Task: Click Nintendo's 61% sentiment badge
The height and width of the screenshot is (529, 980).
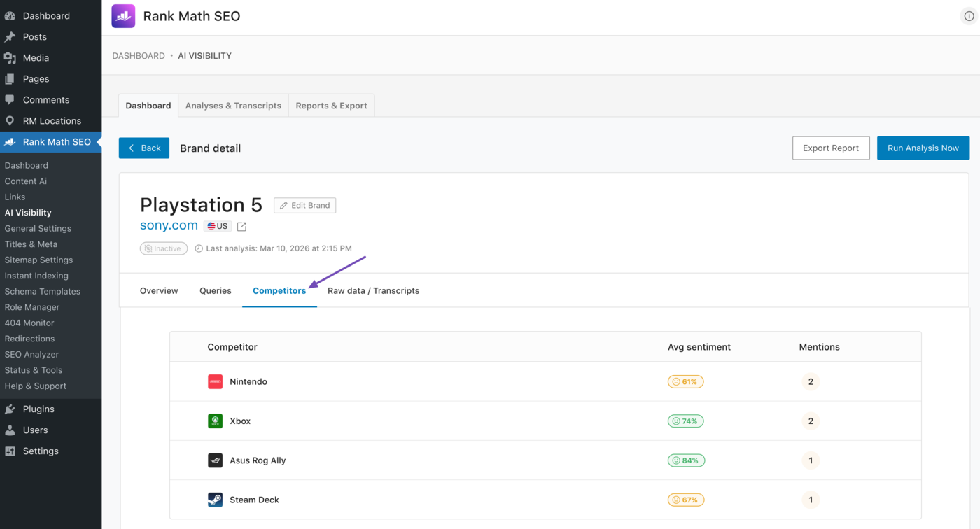Action: click(685, 381)
